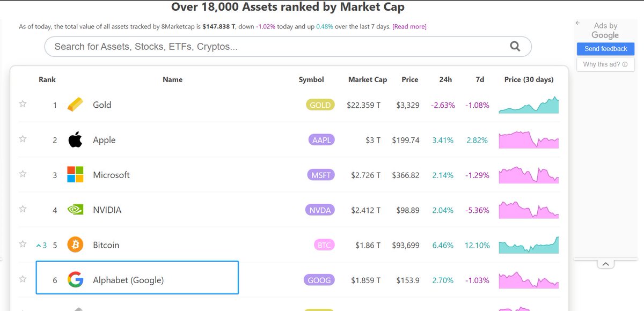644x311 pixels.
Task: Open the Read more link
Action: tap(409, 26)
